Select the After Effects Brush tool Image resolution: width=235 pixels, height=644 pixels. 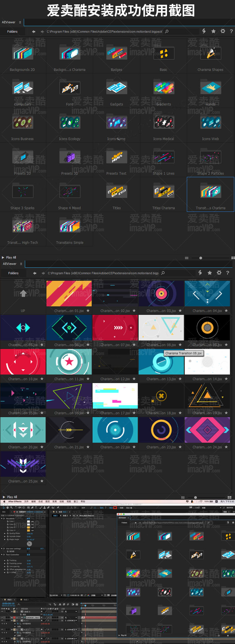(x=41, y=508)
